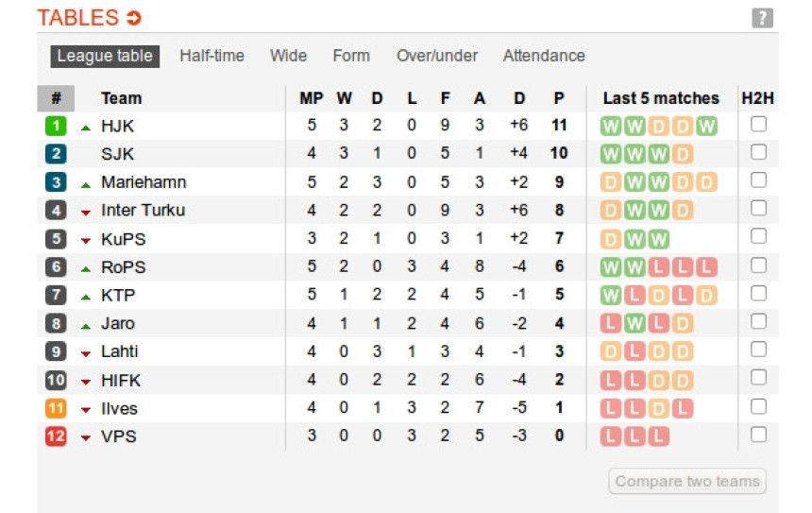Click the first W result icon in HJK's row
Viewport: 812px width, 513px height.
611,126
